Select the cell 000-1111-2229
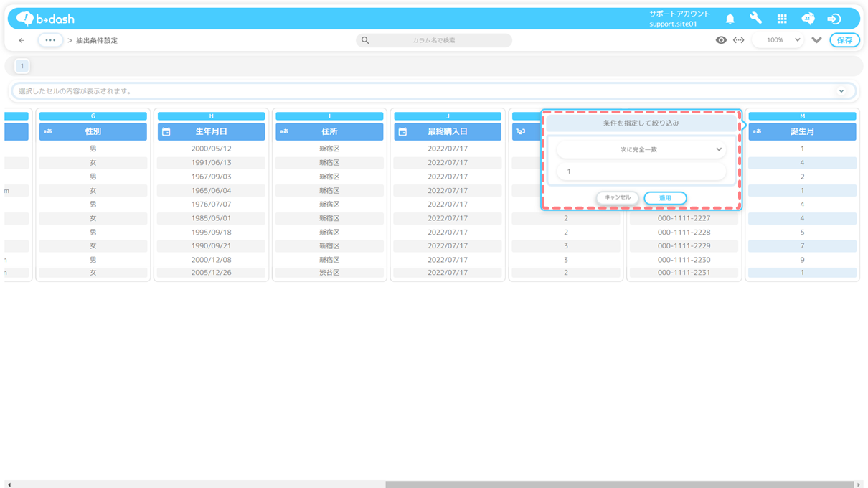 click(x=684, y=246)
